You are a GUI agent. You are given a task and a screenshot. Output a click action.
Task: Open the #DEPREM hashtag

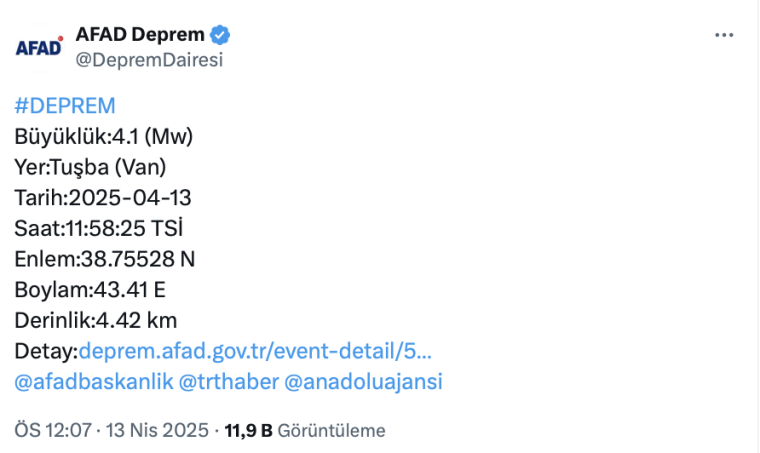point(65,106)
